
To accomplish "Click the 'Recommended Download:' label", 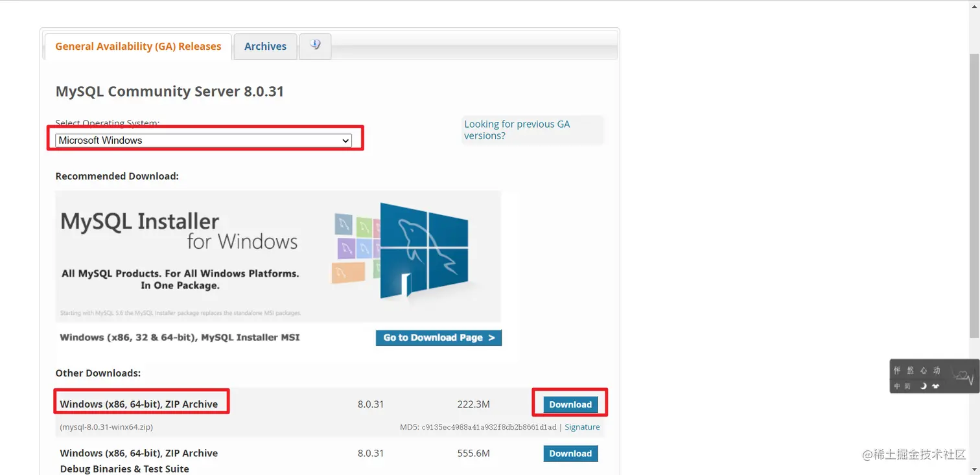I will [x=117, y=176].
